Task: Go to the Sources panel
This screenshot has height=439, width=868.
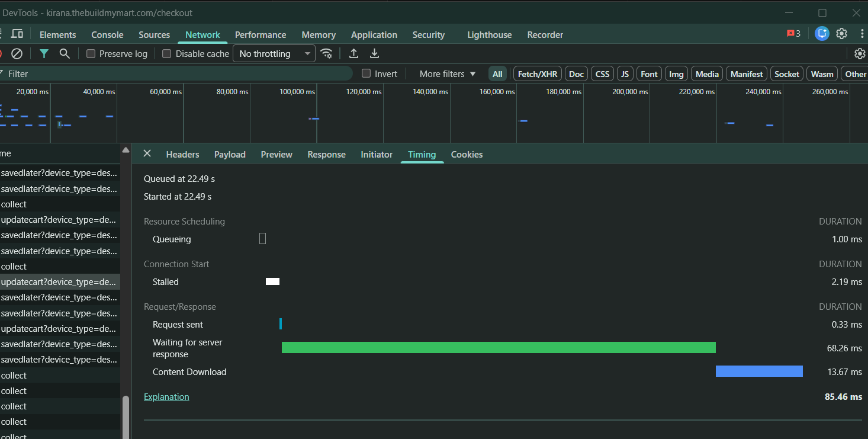Action: [x=154, y=34]
